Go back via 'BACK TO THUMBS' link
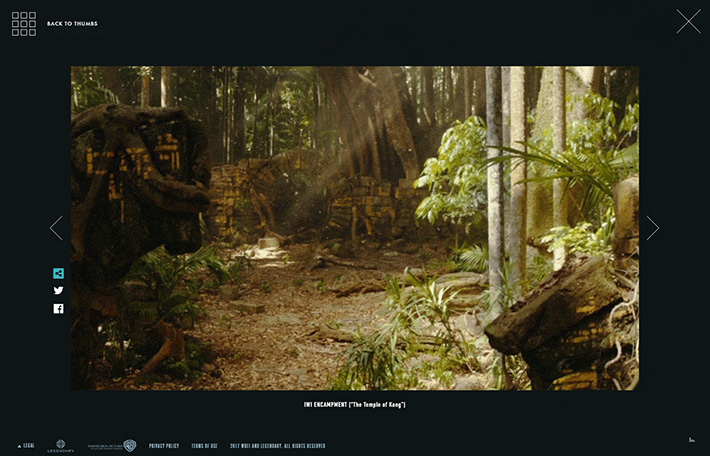Viewport: 710px width, 456px height. pos(72,24)
